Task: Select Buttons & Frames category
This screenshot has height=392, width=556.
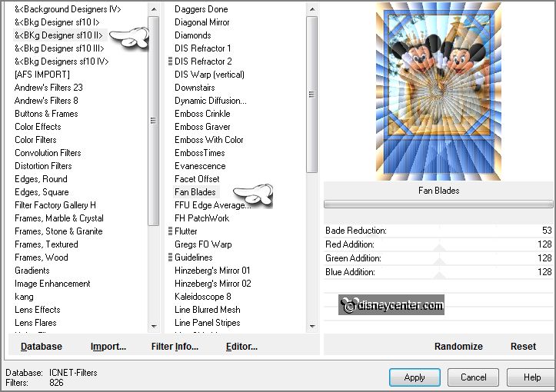Action: (46, 114)
